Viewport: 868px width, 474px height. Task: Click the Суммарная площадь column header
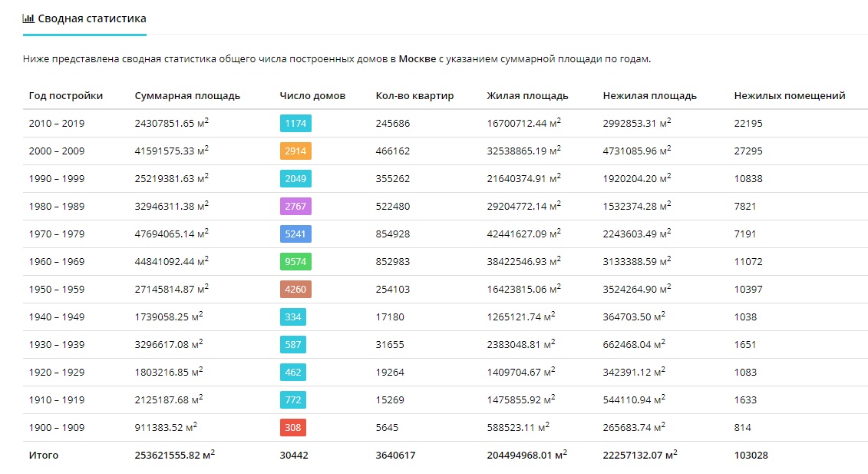click(x=187, y=95)
